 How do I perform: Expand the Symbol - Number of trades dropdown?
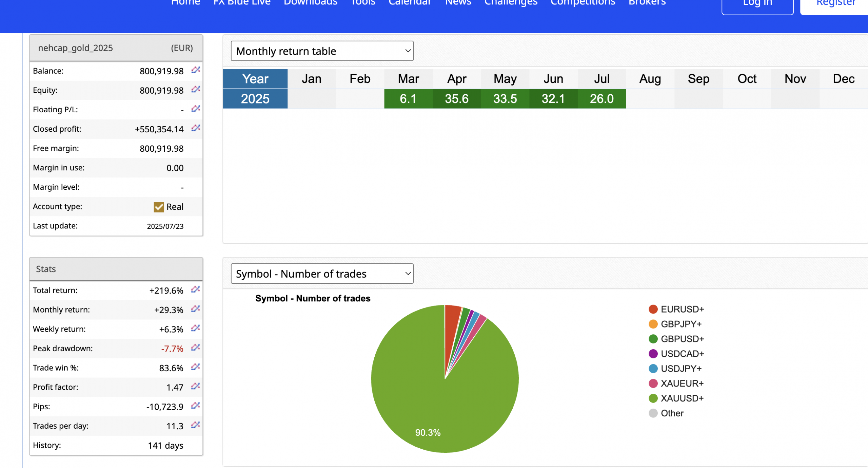pos(322,274)
